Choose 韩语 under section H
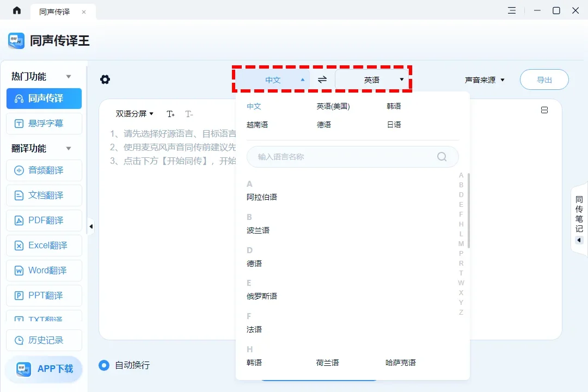Screen dimensions: 588x392 [254, 363]
